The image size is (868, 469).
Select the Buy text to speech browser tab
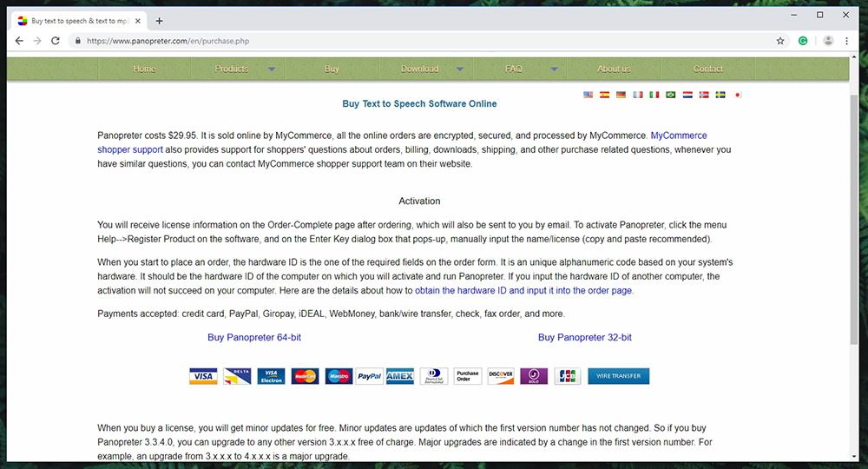[79, 21]
